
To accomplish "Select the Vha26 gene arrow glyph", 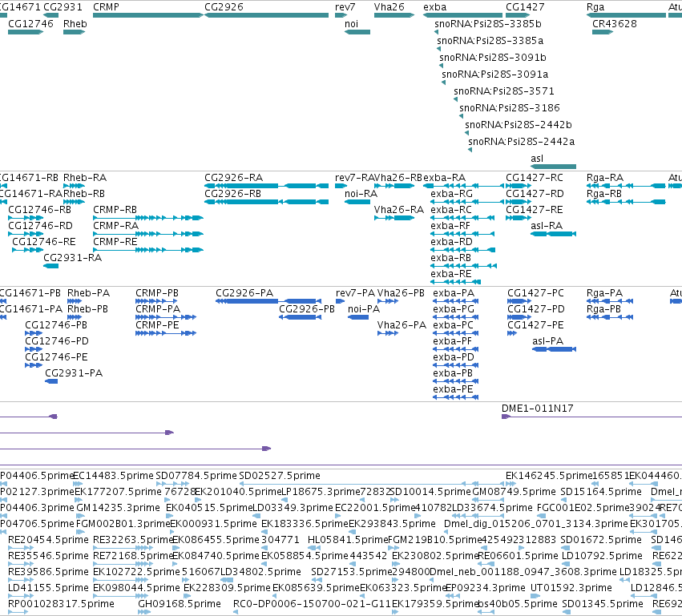I will coord(394,15).
